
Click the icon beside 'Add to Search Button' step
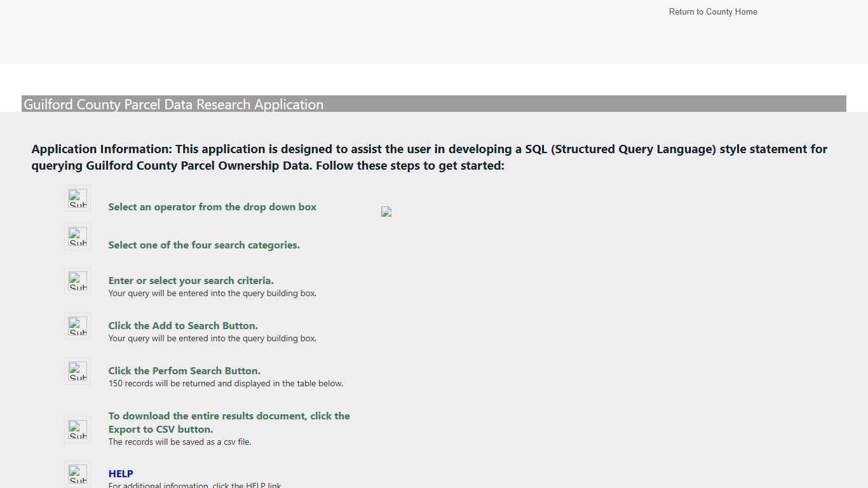[78, 326]
